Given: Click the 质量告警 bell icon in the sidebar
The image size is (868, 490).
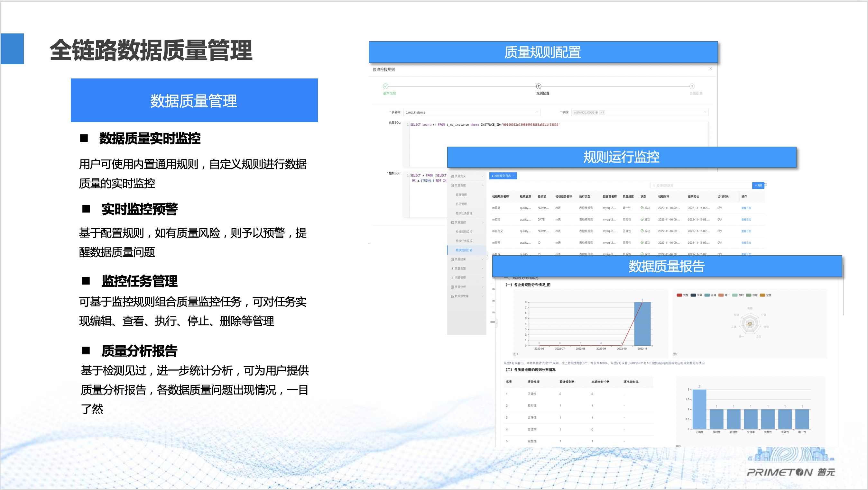Looking at the screenshot, I should click(x=452, y=268).
